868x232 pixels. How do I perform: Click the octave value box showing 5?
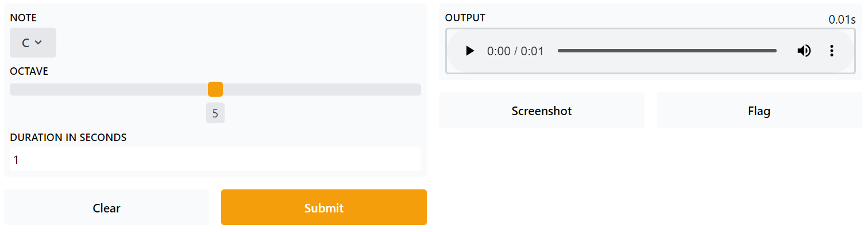pyautogui.click(x=215, y=113)
